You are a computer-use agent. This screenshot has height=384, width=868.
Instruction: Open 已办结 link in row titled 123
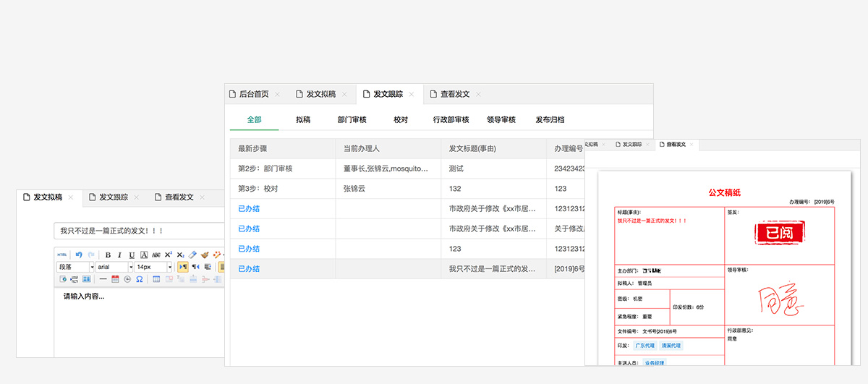249,248
